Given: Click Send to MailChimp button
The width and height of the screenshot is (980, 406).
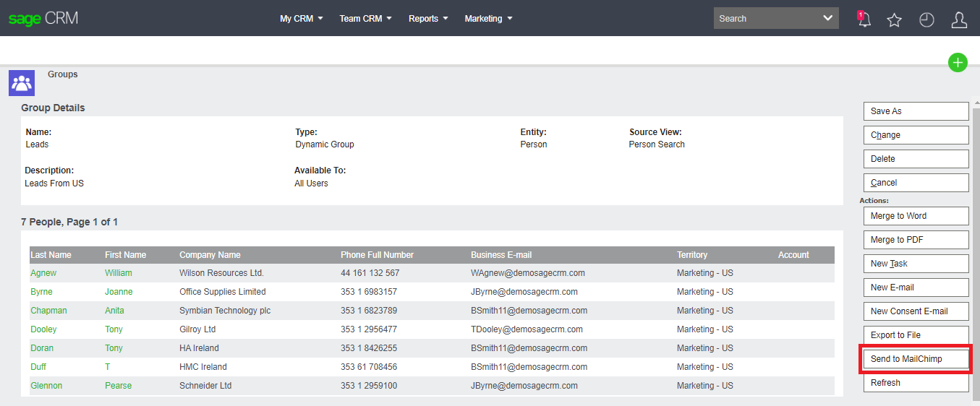Looking at the screenshot, I should point(916,359).
